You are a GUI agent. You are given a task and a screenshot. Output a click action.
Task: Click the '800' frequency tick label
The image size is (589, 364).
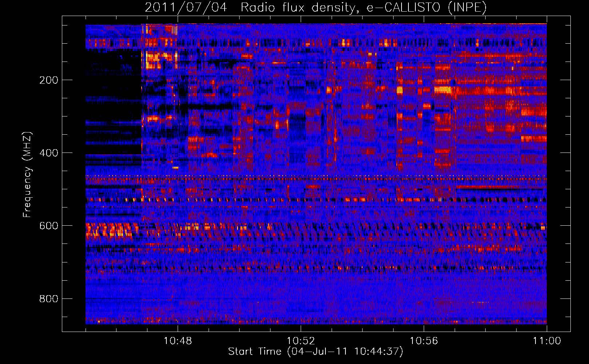coord(49,299)
